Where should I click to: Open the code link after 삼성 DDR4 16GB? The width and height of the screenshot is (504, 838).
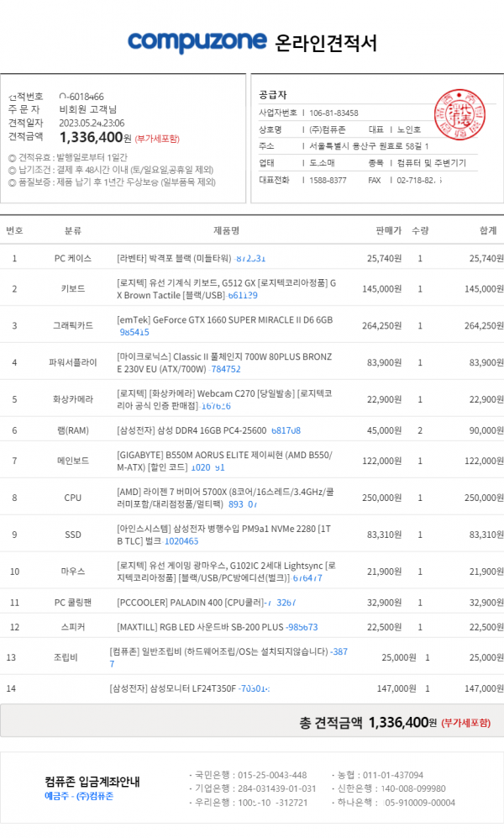286,430
